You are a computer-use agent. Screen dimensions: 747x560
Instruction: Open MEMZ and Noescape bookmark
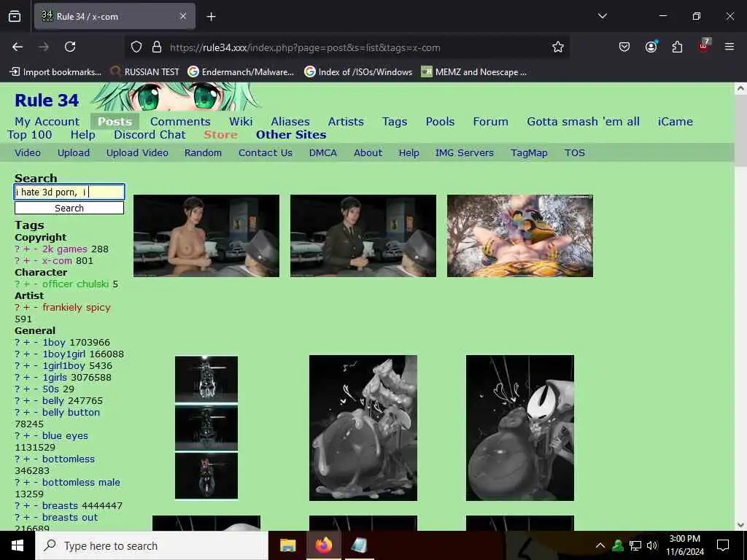(x=473, y=72)
